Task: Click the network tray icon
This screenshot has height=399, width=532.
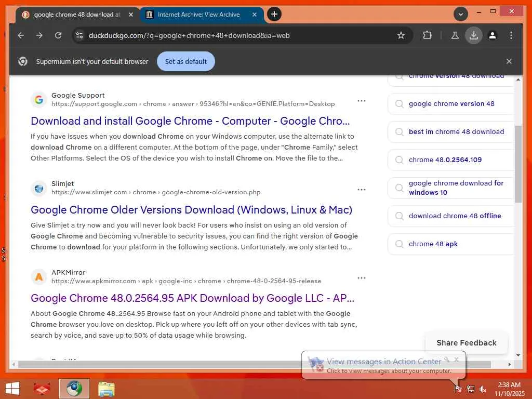Action: [x=471, y=389]
